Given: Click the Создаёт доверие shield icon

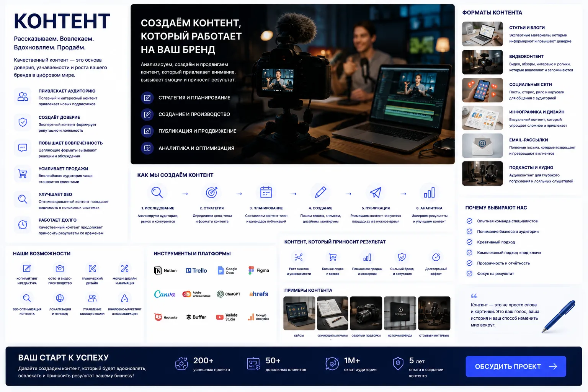Looking at the screenshot, I should [x=23, y=122].
